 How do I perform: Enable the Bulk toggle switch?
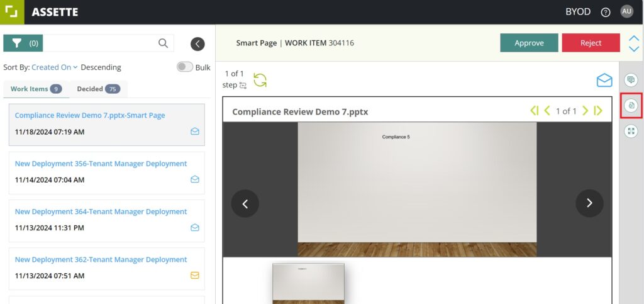coord(185,67)
